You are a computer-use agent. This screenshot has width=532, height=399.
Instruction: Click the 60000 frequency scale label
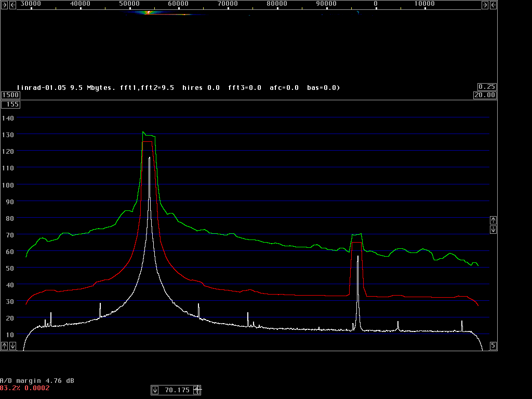coord(178,4)
